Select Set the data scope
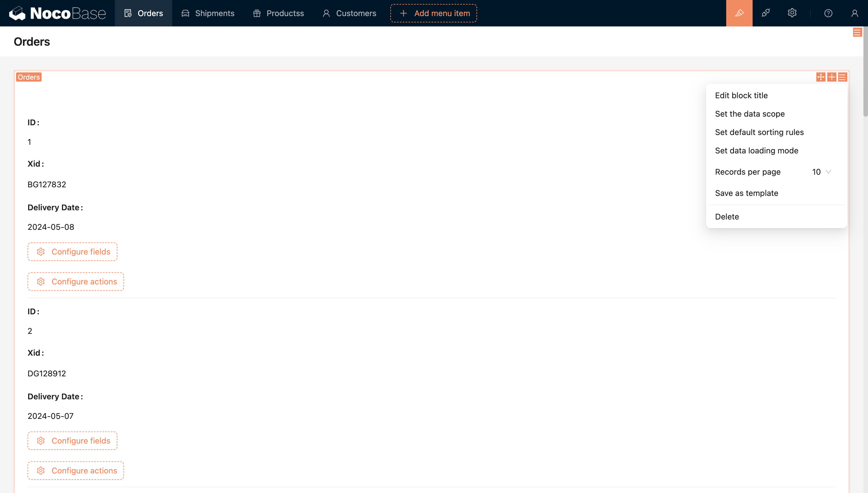The width and height of the screenshot is (868, 493). tap(750, 114)
